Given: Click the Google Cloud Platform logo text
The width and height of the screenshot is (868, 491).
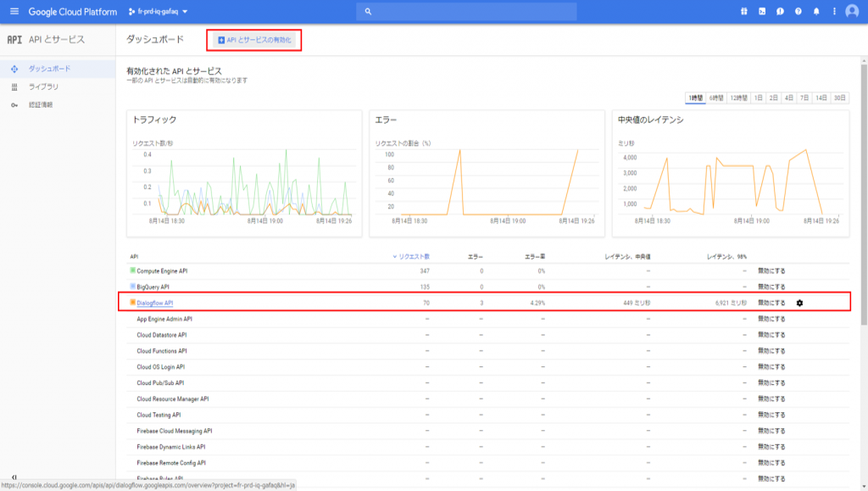Looking at the screenshot, I should [x=73, y=12].
